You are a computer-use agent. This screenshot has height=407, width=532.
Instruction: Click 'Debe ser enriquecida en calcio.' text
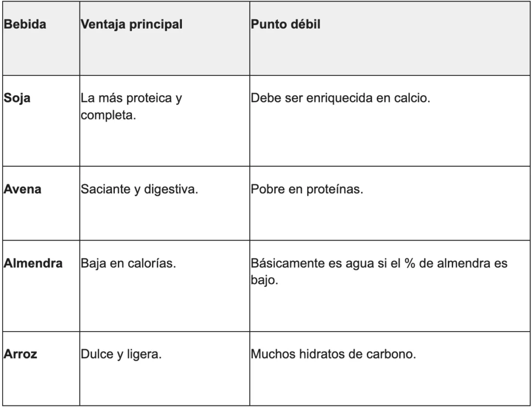point(340,98)
